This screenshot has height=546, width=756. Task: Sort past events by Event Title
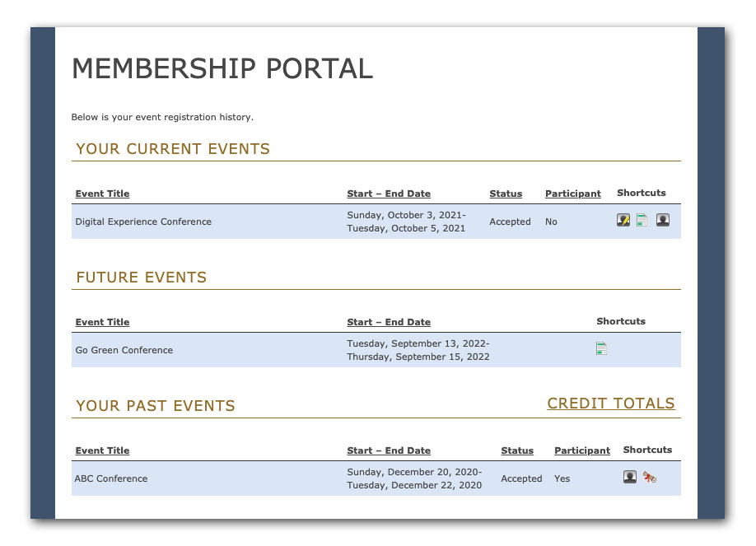click(x=102, y=450)
